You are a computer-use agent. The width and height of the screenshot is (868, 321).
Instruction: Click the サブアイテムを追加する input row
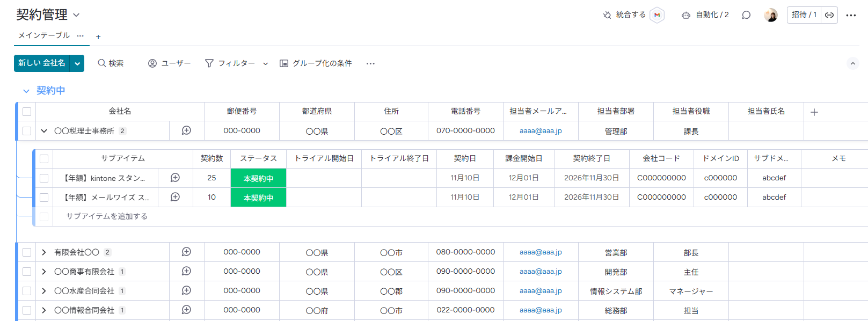(x=107, y=216)
